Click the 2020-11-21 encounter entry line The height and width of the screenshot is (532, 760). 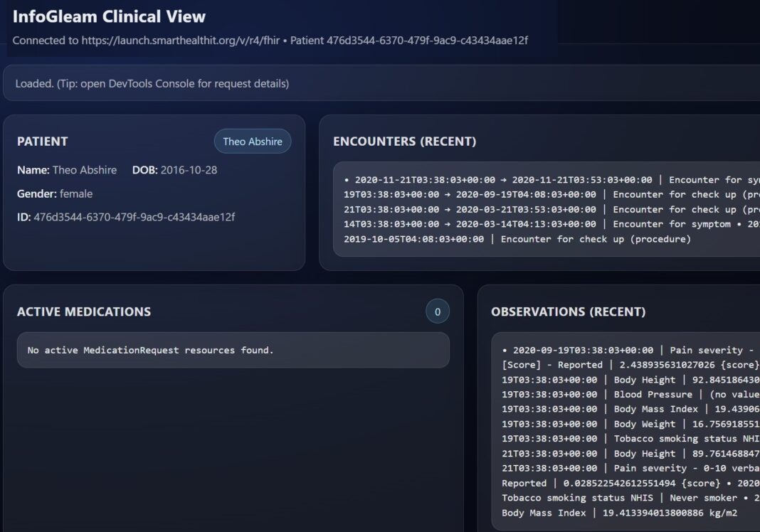point(551,180)
